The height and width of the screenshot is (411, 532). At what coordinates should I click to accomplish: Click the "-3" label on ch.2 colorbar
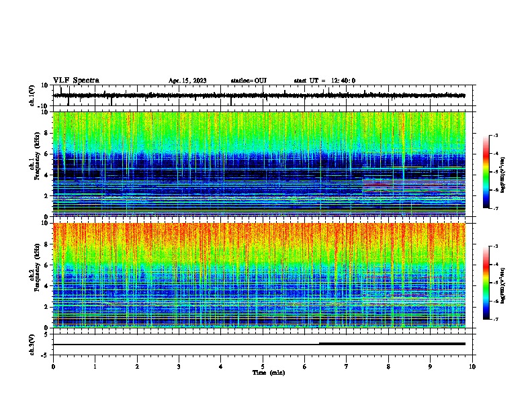tap(495, 246)
